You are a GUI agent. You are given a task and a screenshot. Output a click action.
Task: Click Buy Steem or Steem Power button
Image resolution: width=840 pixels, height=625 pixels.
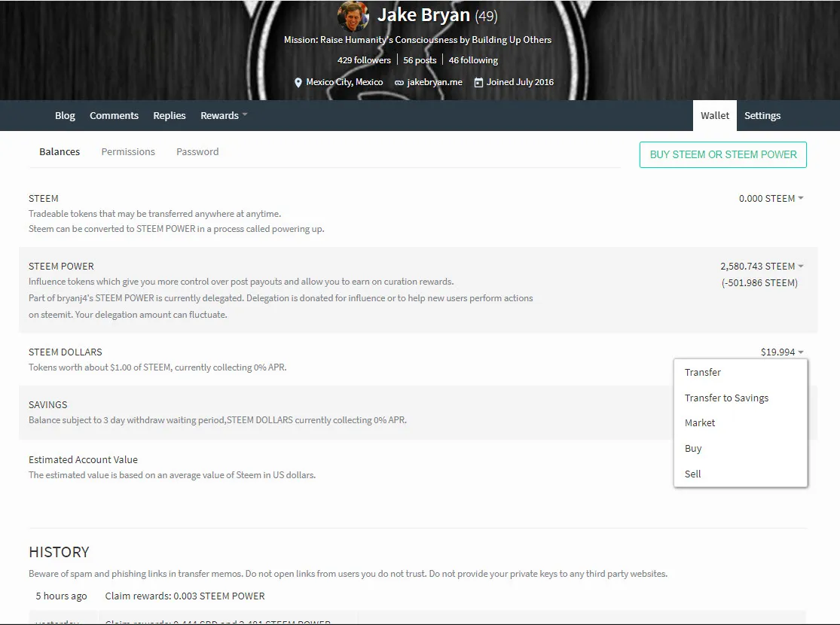[x=722, y=154]
